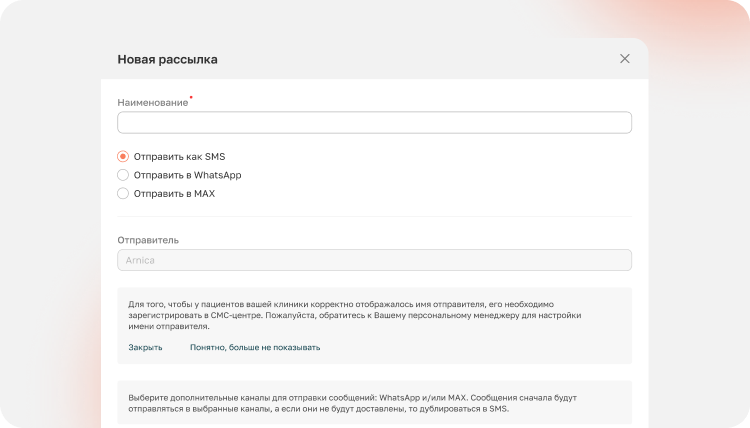Viewport: 750px width, 428px height.
Task: Select the Отправить в WhatsApp radio circle
Action: pyautogui.click(x=123, y=175)
